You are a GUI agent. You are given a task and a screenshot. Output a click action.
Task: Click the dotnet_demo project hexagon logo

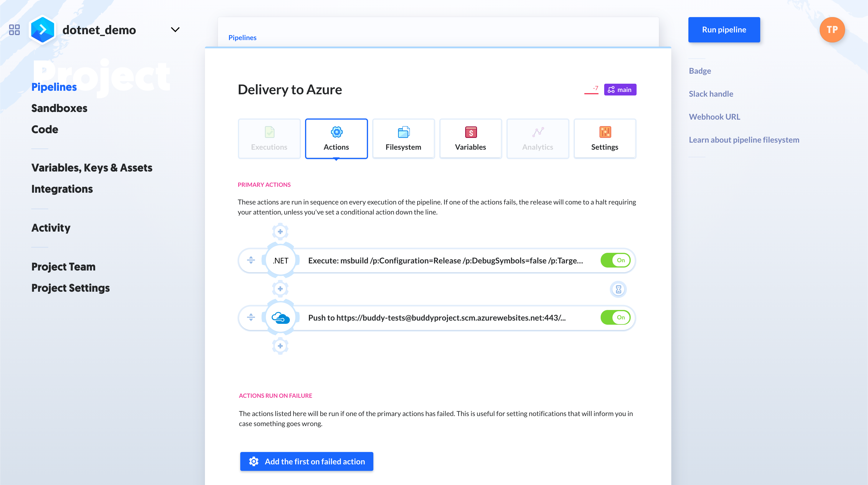coord(42,30)
